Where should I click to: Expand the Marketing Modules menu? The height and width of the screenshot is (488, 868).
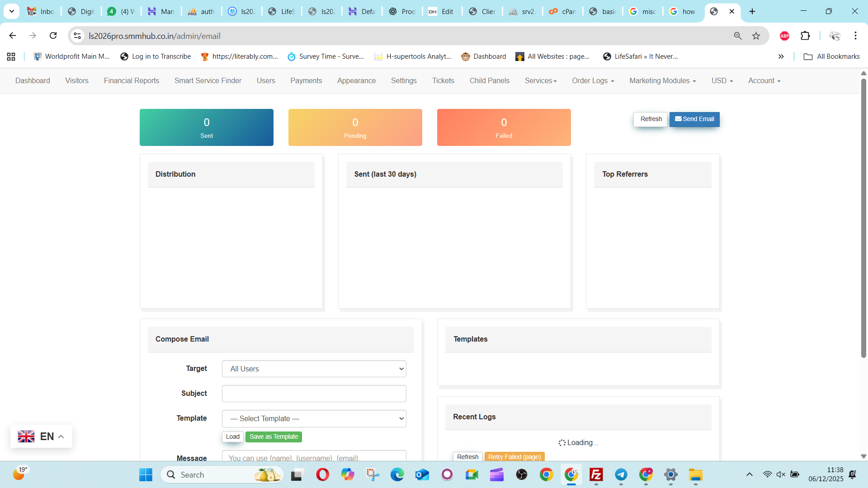pyautogui.click(x=662, y=81)
